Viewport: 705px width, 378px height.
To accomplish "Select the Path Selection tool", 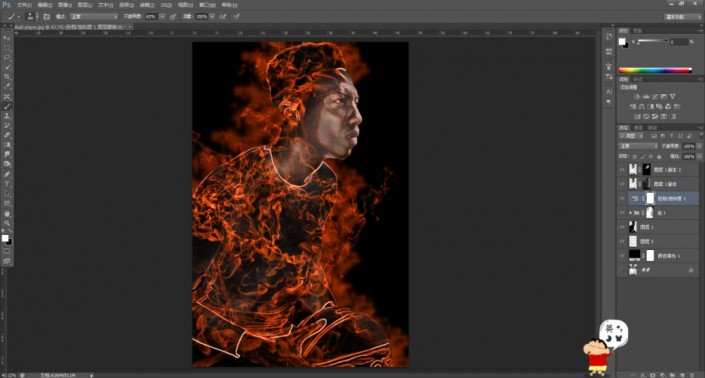I will pos(7,194).
